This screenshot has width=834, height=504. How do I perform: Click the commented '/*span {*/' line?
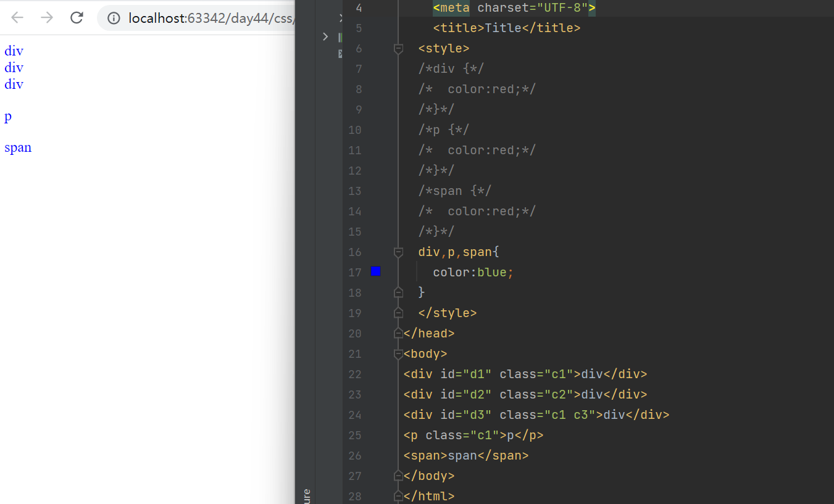pyautogui.click(x=454, y=191)
